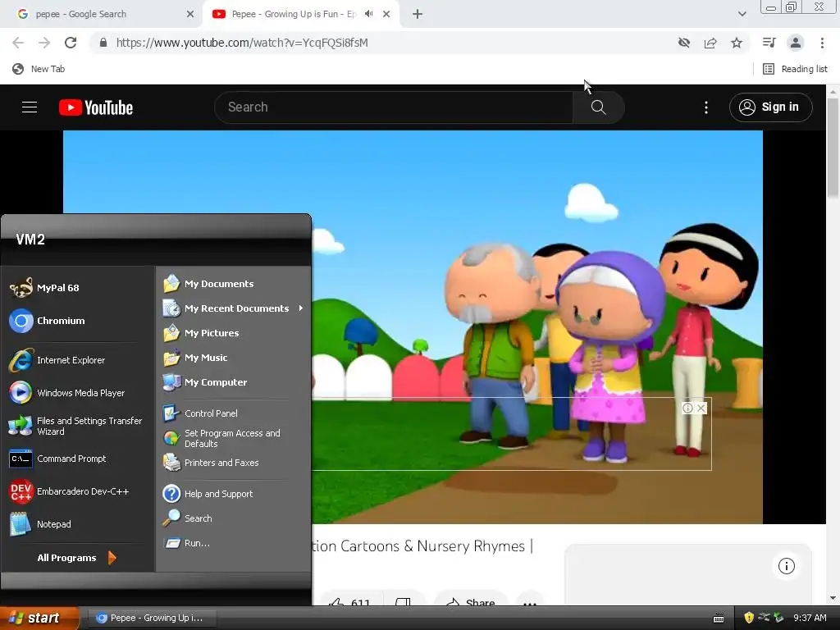The width and height of the screenshot is (840, 630).
Task: Open Control Panel
Action: pos(201,413)
